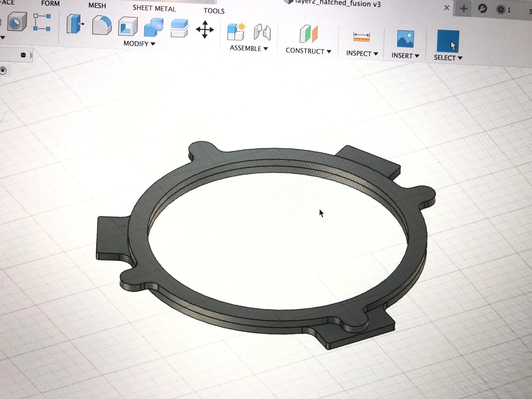This screenshot has height=399, width=532.
Task: Click the extensions refresh icon
Action: click(482, 9)
